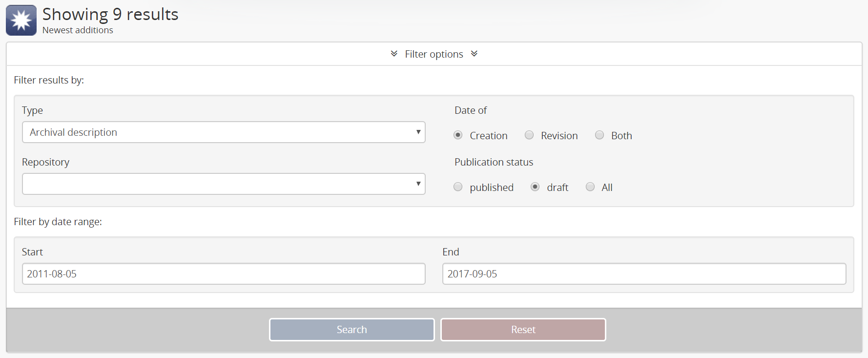
Task: Click the 'Showing 9 results' heading
Action: tap(110, 15)
